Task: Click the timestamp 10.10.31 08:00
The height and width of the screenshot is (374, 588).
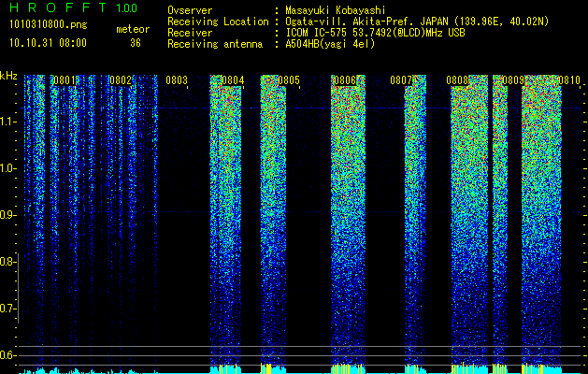Action: [x=49, y=43]
